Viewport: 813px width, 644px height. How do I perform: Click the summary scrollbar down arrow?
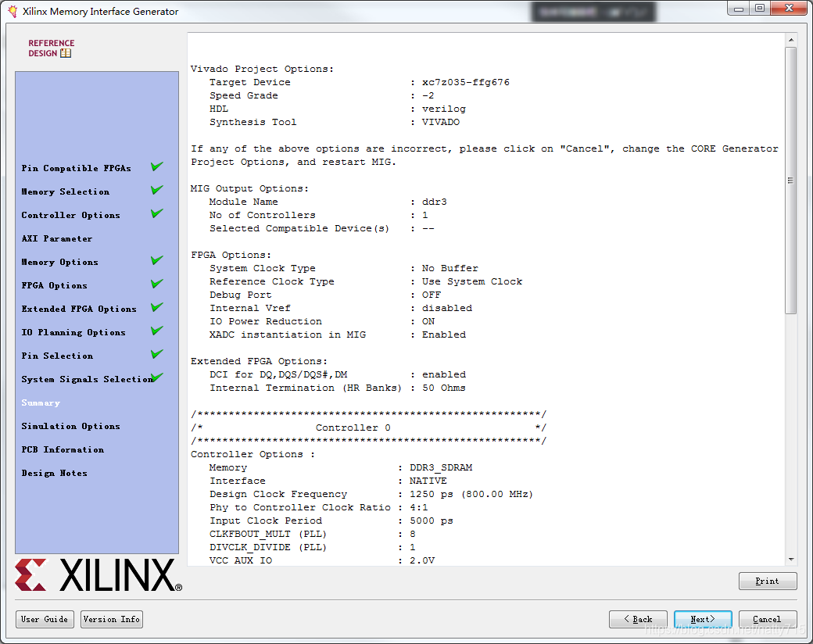pyautogui.click(x=790, y=559)
